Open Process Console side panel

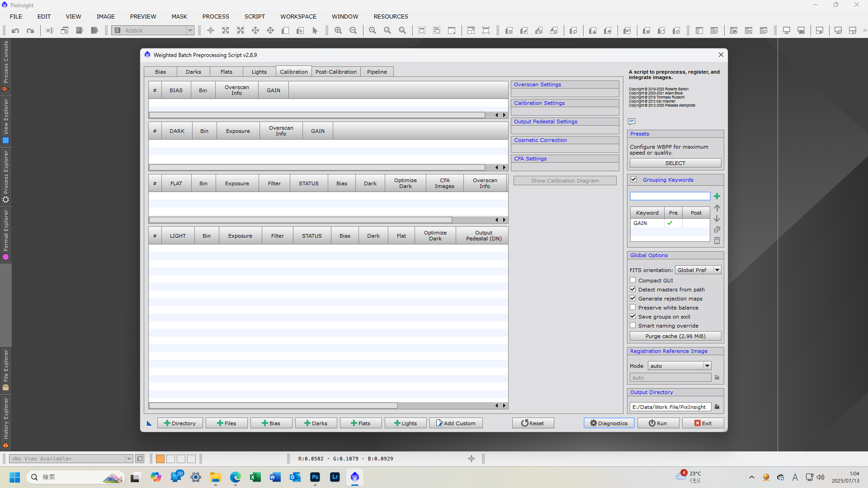coord(6,66)
